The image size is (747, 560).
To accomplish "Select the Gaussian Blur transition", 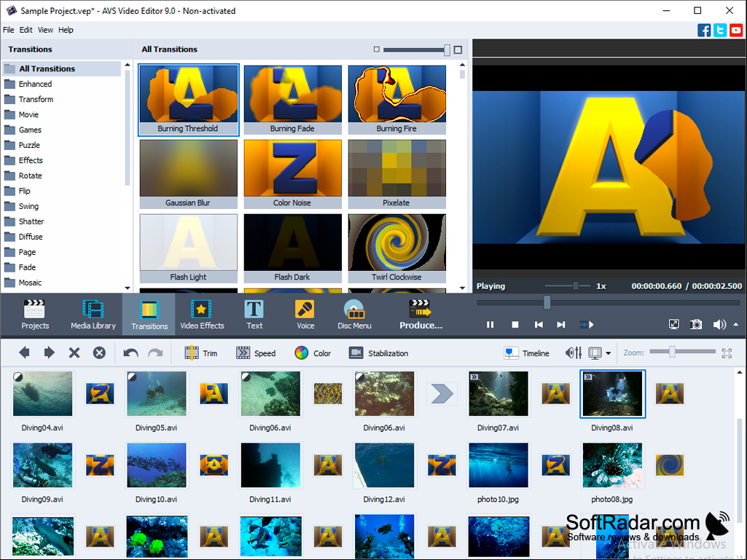I will pos(189,174).
